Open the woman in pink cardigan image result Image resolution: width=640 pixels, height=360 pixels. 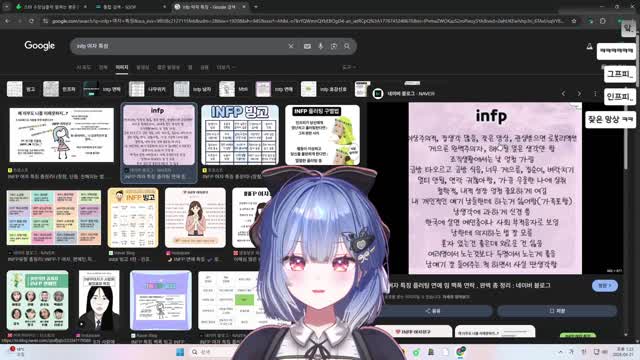[195, 218]
